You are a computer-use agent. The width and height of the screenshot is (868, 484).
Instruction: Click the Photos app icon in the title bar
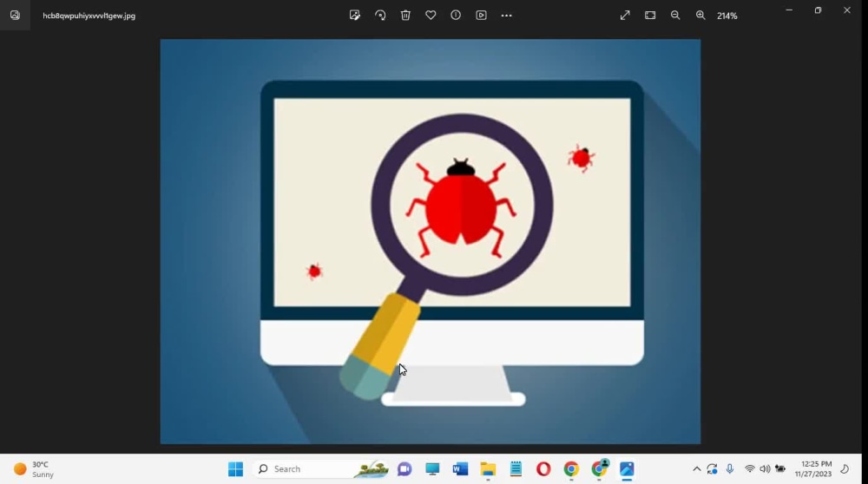pos(15,16)
